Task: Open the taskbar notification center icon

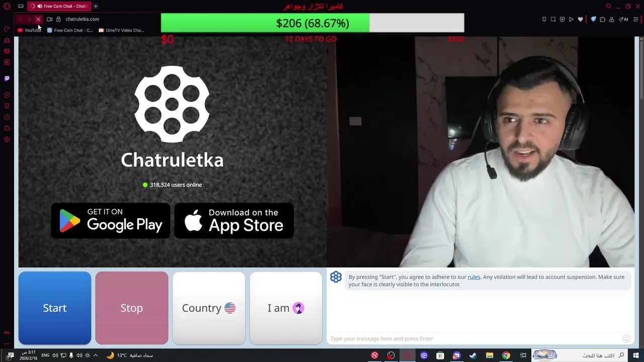Action: 10,355
